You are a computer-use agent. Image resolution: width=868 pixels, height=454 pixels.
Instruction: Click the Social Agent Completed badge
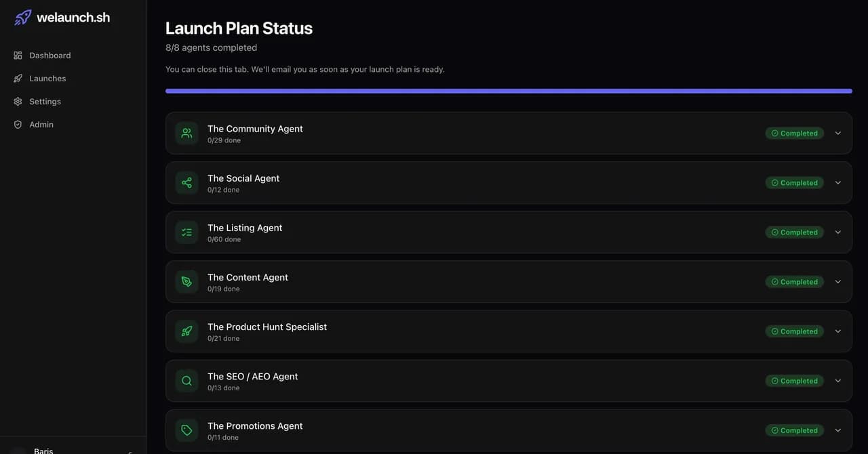click(x=795, y=183)
